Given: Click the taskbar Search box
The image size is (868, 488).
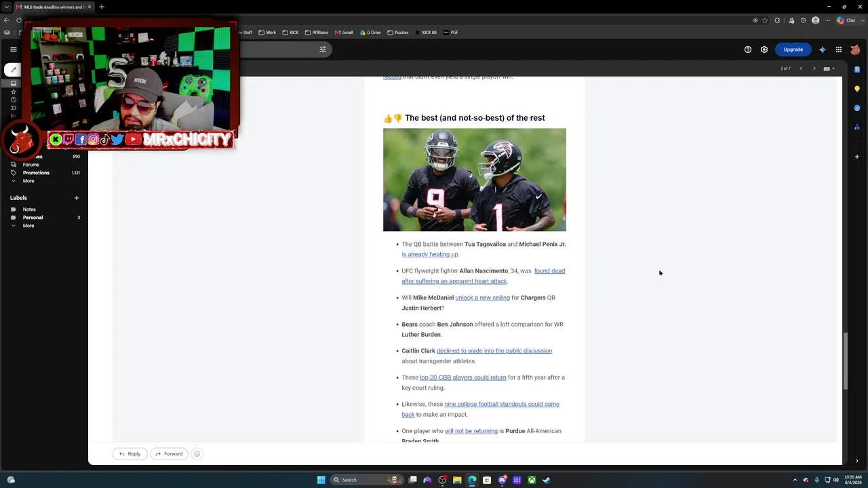Looking at the screenshot, I should tap(368, 480).
